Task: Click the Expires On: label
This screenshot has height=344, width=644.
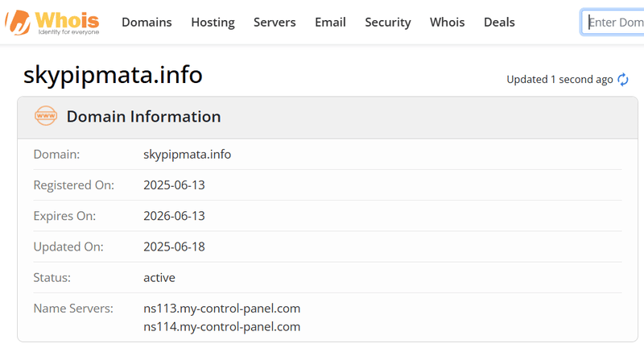Action: click(64, 216)
